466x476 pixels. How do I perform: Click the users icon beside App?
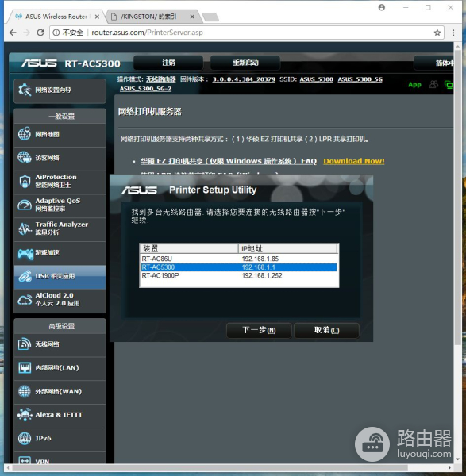point(433,84)
